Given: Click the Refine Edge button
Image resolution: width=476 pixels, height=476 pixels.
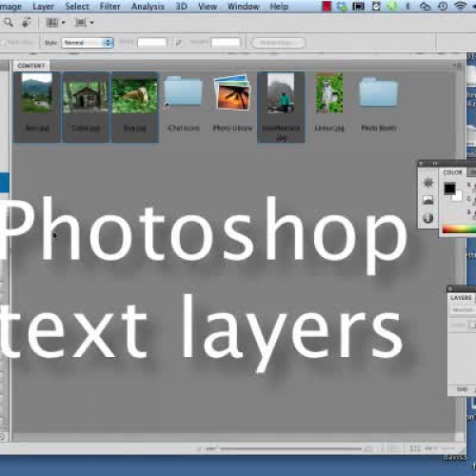Looking at the screenshot, I should (278, 43).
